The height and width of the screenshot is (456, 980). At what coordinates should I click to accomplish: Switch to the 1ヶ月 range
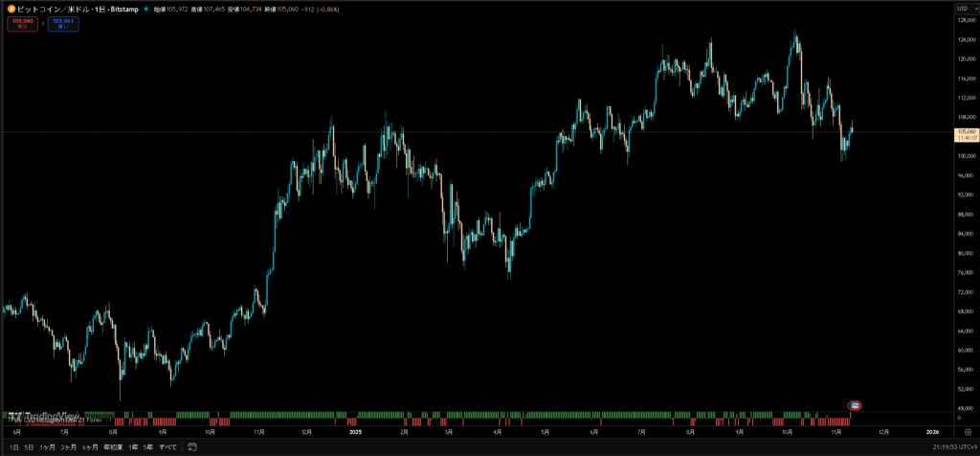click(x=47, y=447)
